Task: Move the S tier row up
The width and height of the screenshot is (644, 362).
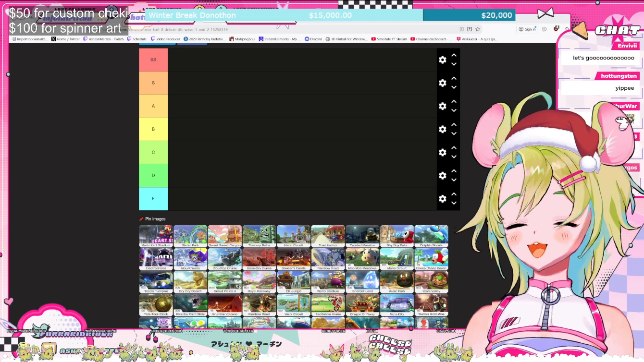Action: 454,79
